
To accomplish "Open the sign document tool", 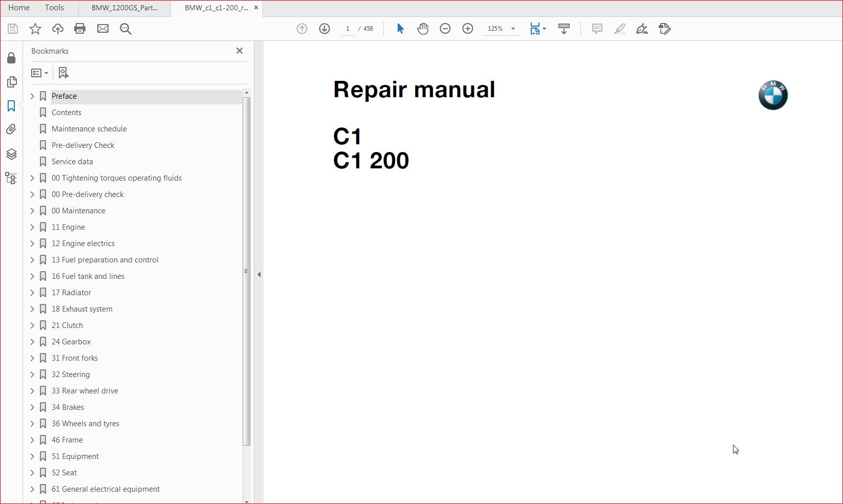I will click(642, 29).
